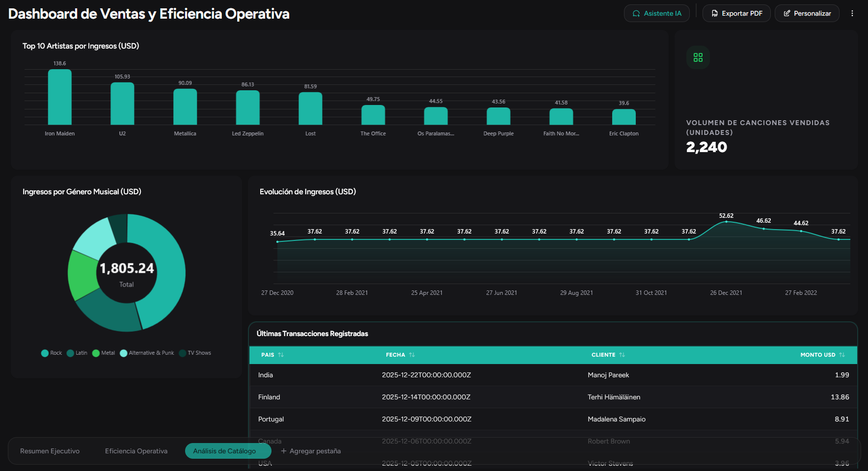
Task: Toggle Metal legend item in genre chart
Action: pos(104,353)
